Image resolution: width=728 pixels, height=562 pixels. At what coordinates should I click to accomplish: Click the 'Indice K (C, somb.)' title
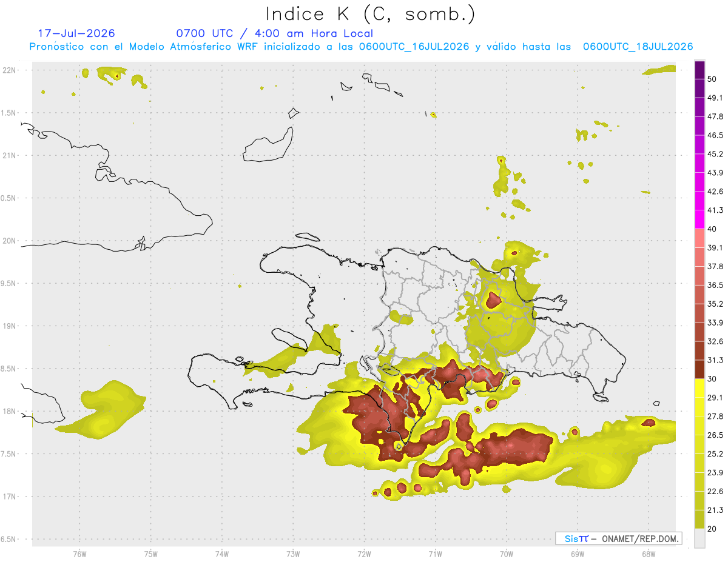371,13
